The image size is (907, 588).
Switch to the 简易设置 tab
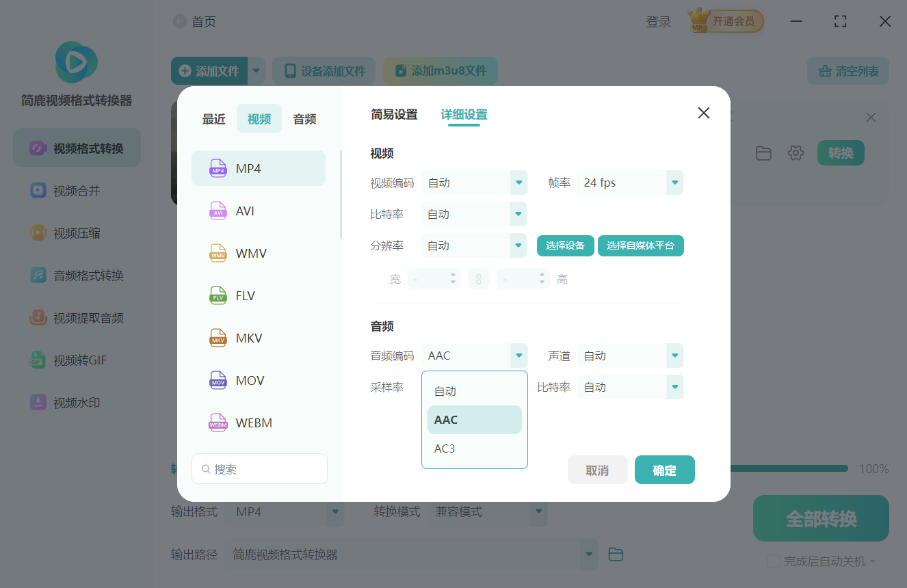394,115
